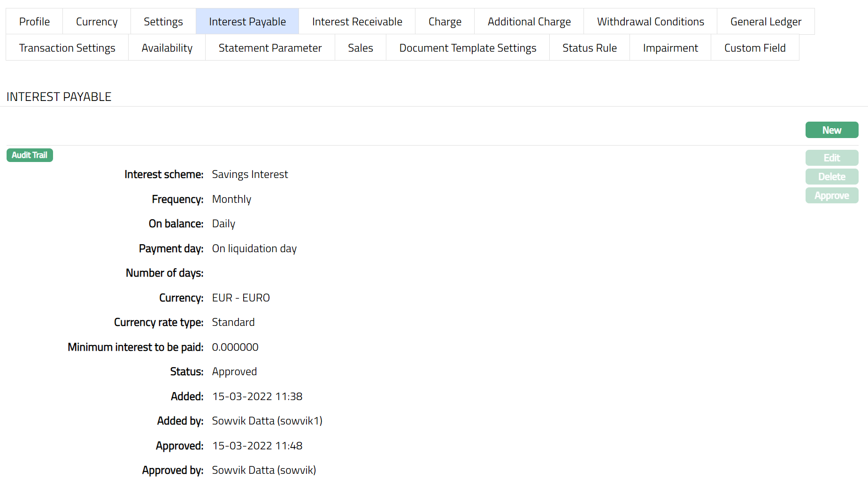The height and width of the screenshot is (486, 868).
Task: View Document Template Settings tab
Action: click(468, 48)
